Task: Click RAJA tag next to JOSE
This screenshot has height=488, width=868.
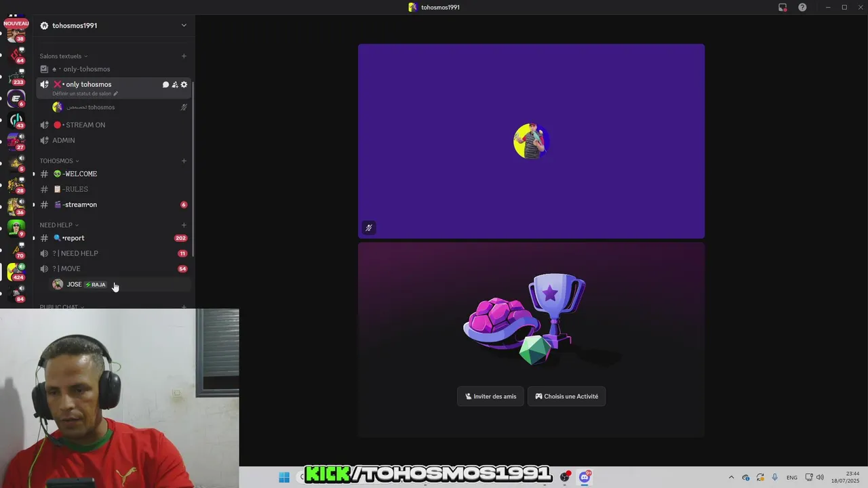Action: pos(96,285)
